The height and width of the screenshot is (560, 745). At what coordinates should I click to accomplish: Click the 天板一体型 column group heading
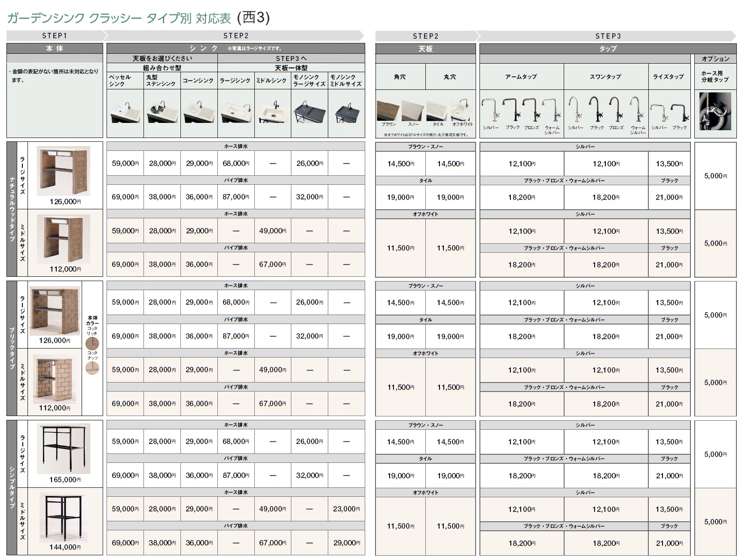(291, 68)
